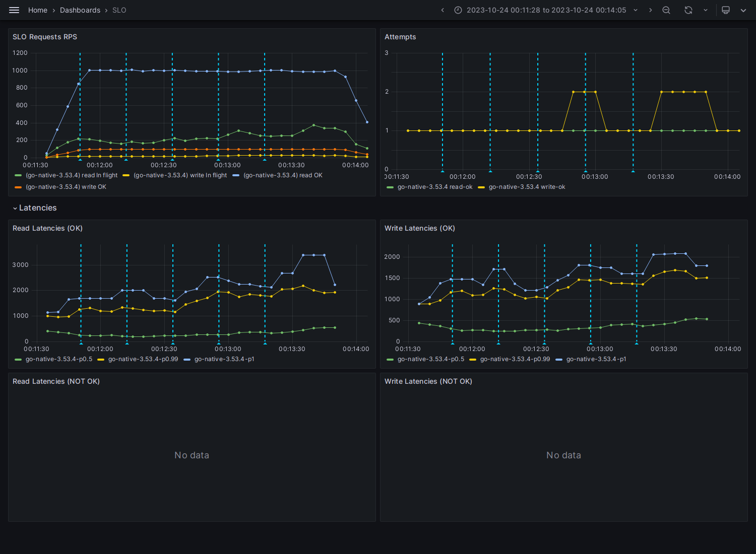Click orange color swatch for write OK
Screen dimensions: 756x554
coord(18,187)
